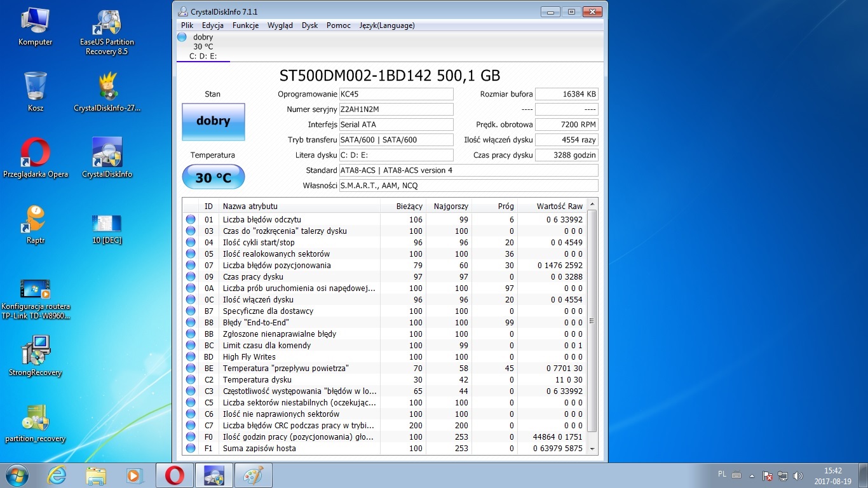Screen dimensions: 868x488
Task: Click the status circle for attribute 05
Action: pos(191,254)
